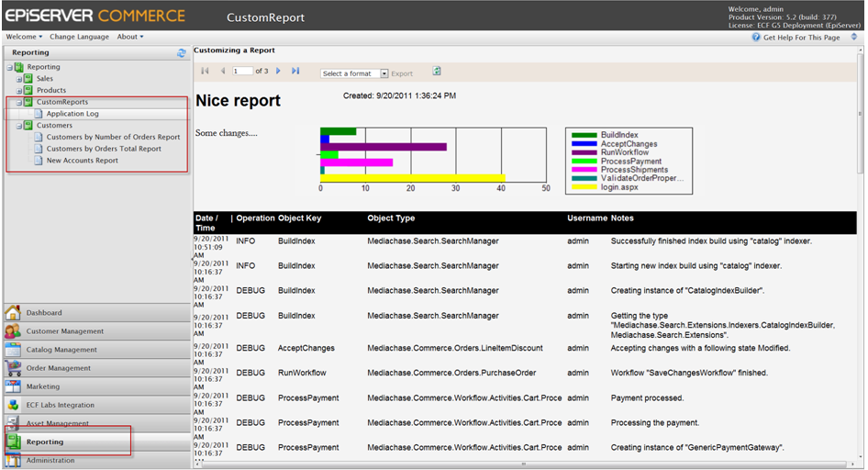This screenshot has height=470, width=868.
Task: Go to the next report page
Action: (x=279, y=71)
